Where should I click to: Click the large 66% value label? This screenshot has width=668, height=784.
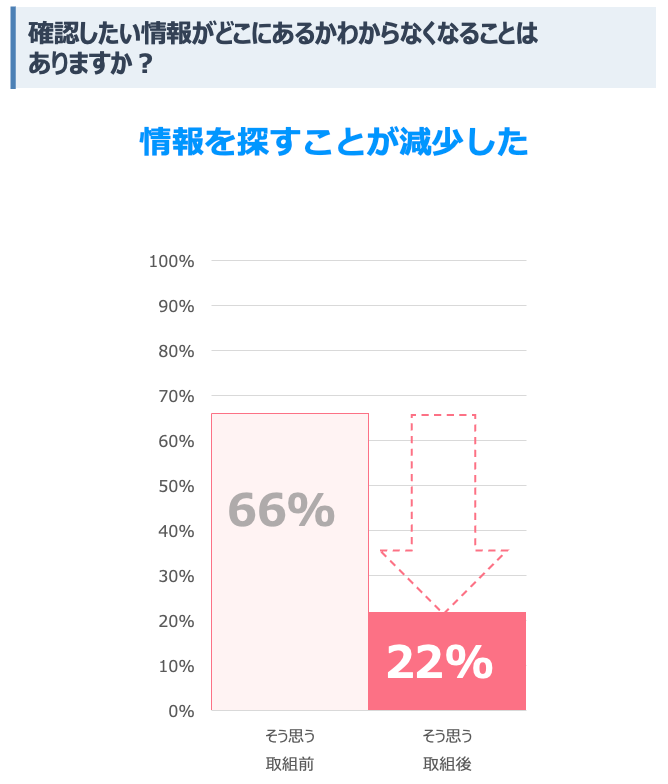click(x=281, y=511)
